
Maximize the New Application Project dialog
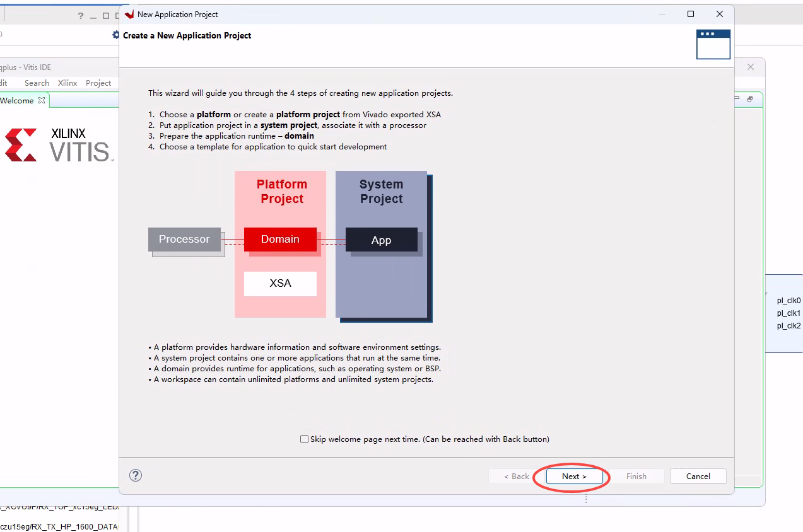(691, 14)
